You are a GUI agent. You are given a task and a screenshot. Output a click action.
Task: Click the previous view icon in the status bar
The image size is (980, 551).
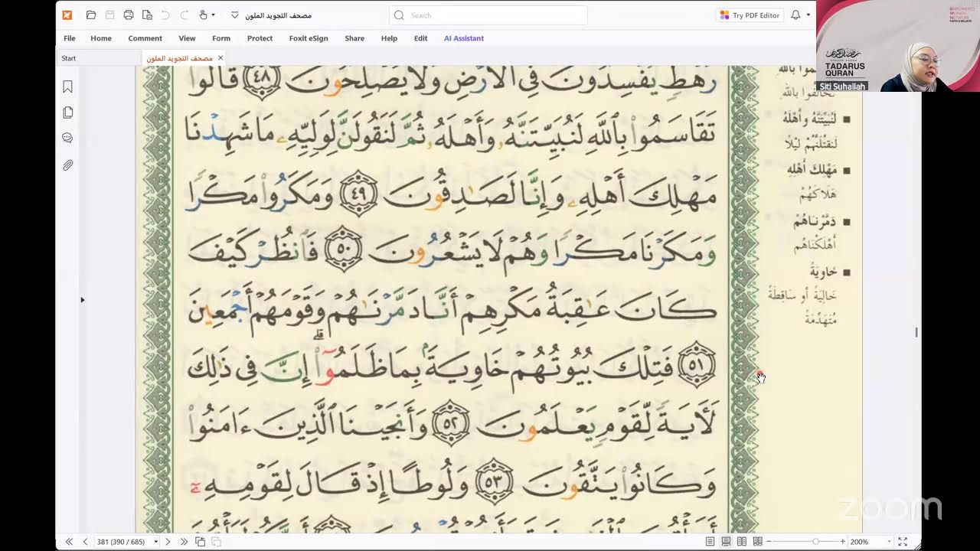tap(200, 542)
